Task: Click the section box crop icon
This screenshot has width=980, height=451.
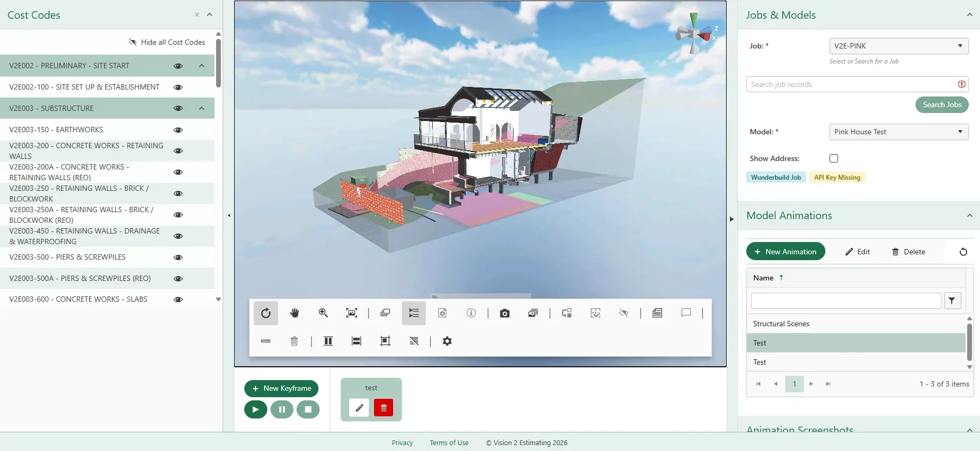Action: click(x=385, y=341)
